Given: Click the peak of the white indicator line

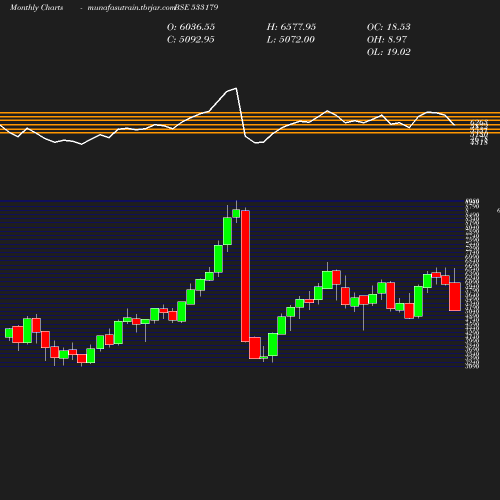Looking at the screenshot, I should pyautogui.click(x=236, y=88).
